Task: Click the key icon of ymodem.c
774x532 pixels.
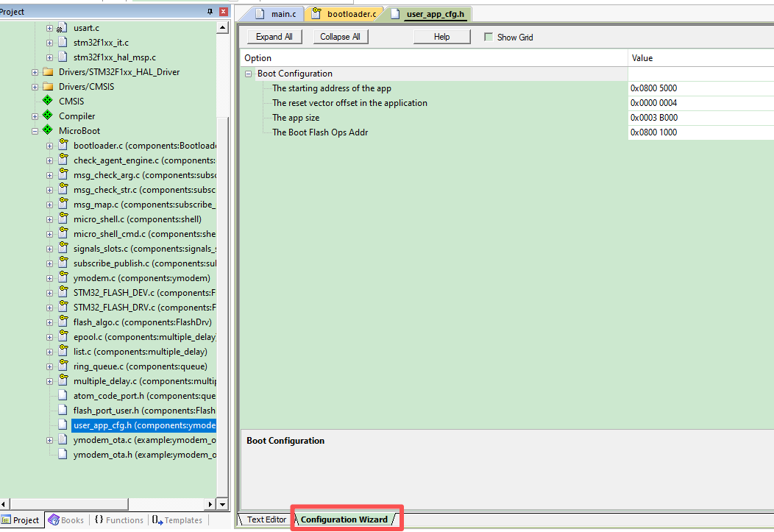Action: tap(63, 277)
